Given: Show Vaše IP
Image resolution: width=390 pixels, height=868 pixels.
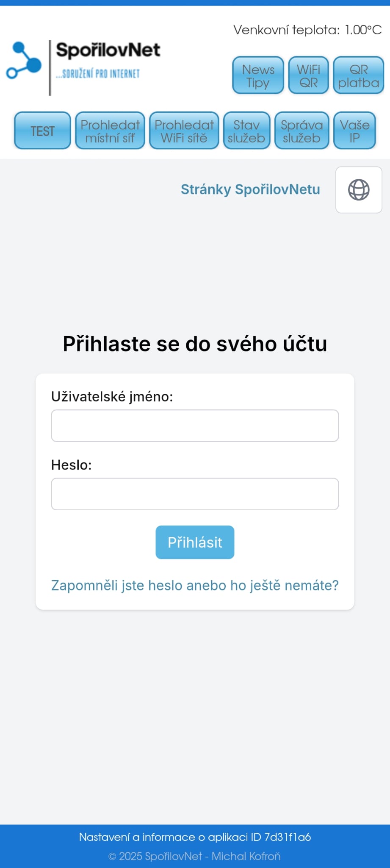Looking at the screenshot, I should [354, 131].
